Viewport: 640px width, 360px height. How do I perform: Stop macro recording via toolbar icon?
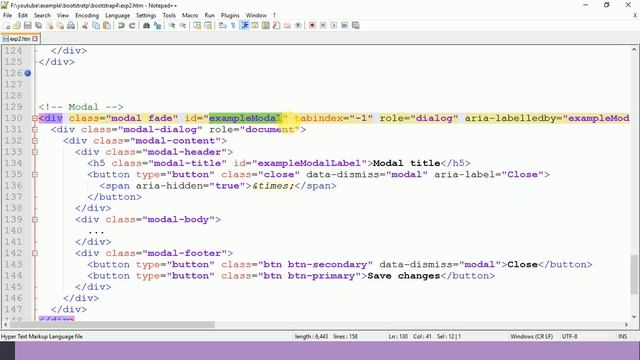pyautogui.click(x=323, y=25)
